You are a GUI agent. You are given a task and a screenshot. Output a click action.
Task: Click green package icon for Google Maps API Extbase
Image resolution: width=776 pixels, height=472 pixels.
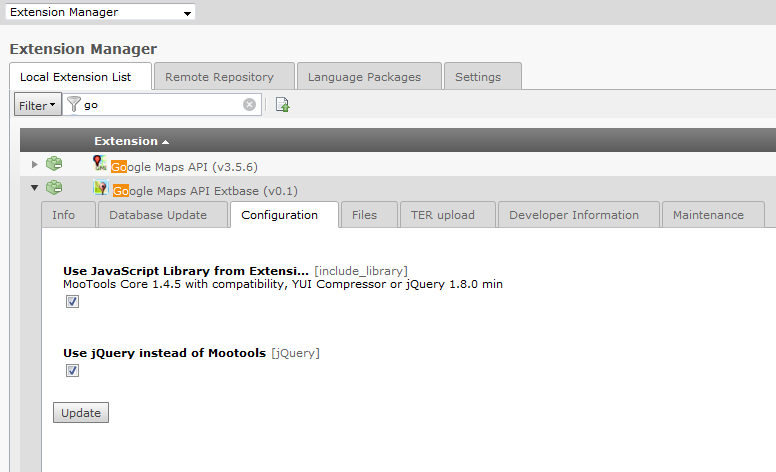tap(54, 188)
